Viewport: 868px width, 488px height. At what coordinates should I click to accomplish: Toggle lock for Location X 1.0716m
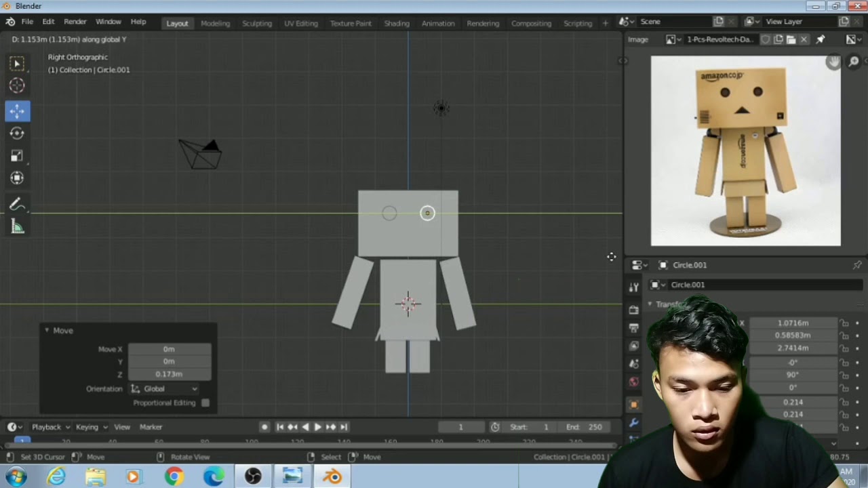pyautogui.click(x=844, y=323)
